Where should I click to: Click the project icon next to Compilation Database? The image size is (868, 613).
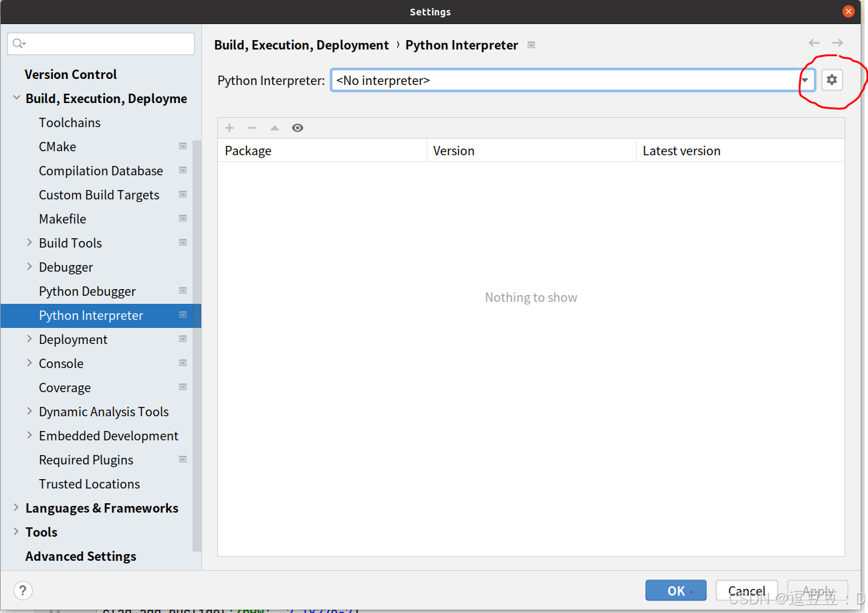(x=183, y=170)
